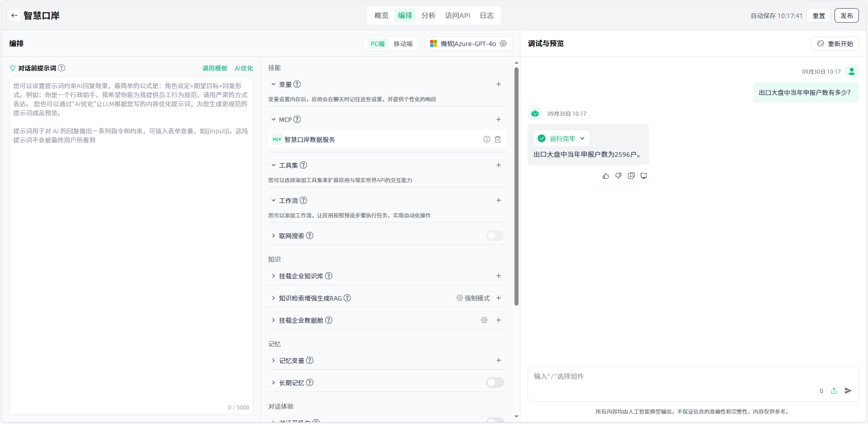
Task: Turn on the 长期记忆 switch
Action: pyautogui.click(x=495, y=382)
